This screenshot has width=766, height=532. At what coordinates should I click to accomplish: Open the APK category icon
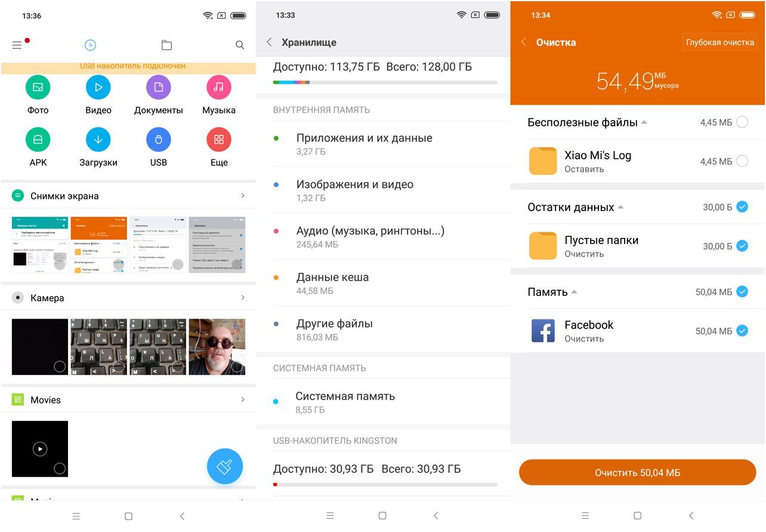(x=38, y=140)
